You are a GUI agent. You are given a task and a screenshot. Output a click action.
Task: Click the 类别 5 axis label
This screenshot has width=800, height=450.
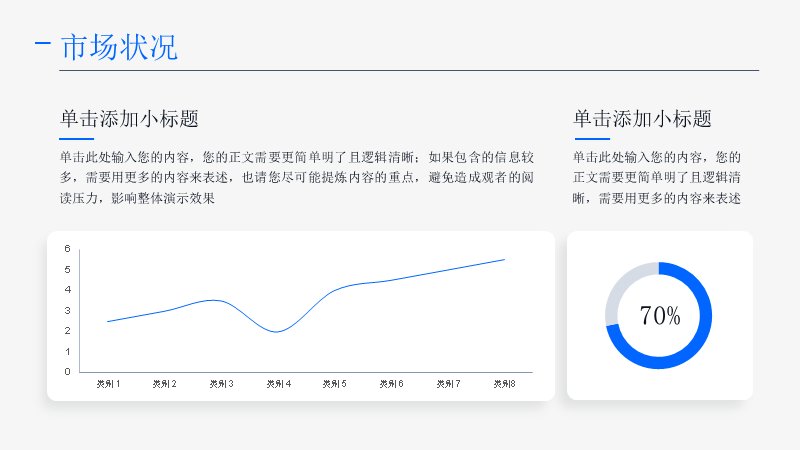[335, 384]
